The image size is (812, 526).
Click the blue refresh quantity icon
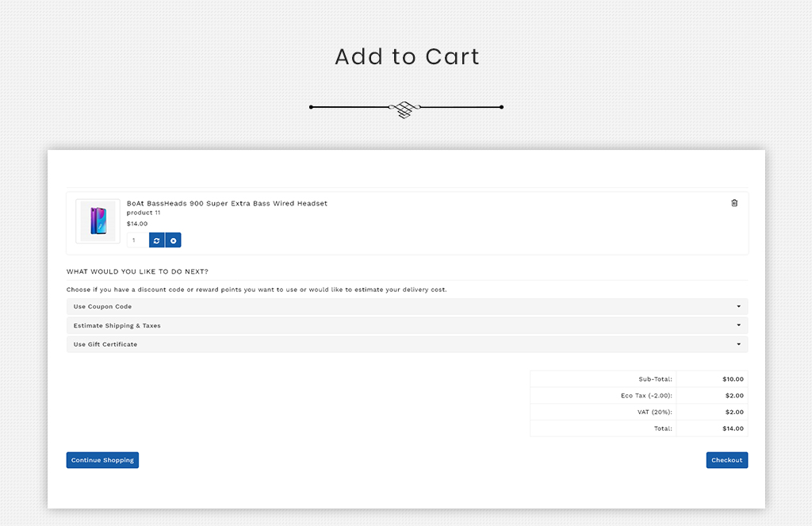tap(157, 240)
